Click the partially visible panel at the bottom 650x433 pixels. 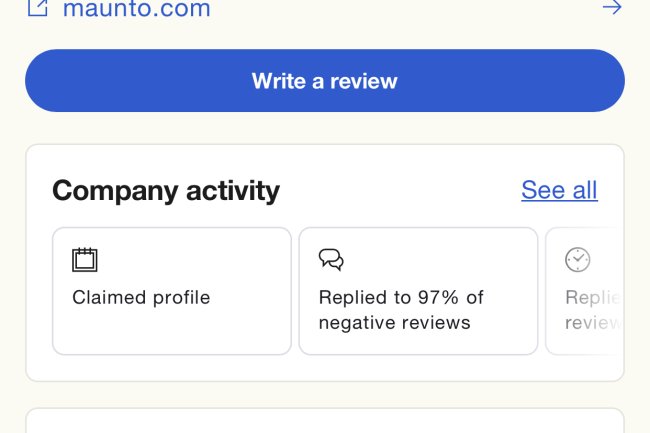(324, 421)
